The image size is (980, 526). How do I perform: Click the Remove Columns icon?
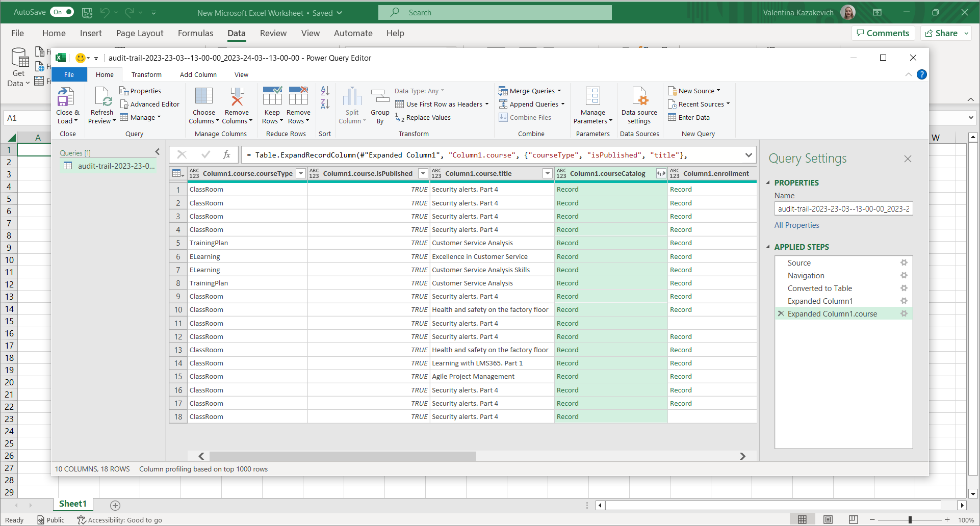tap(237, 97)
